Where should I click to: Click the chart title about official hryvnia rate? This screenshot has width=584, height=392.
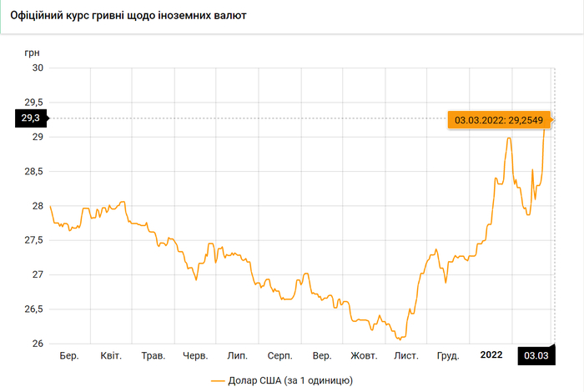pyautogui.click(x=128, y=16)
